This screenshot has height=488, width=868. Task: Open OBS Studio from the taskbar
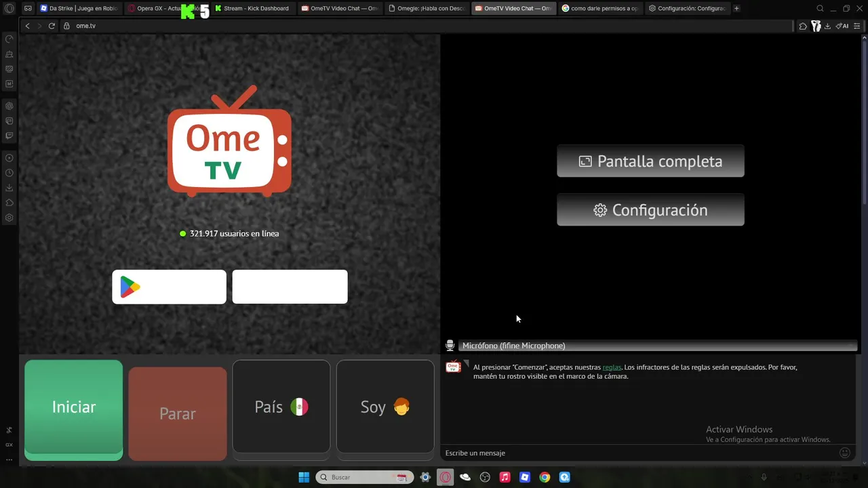[485, 477]
